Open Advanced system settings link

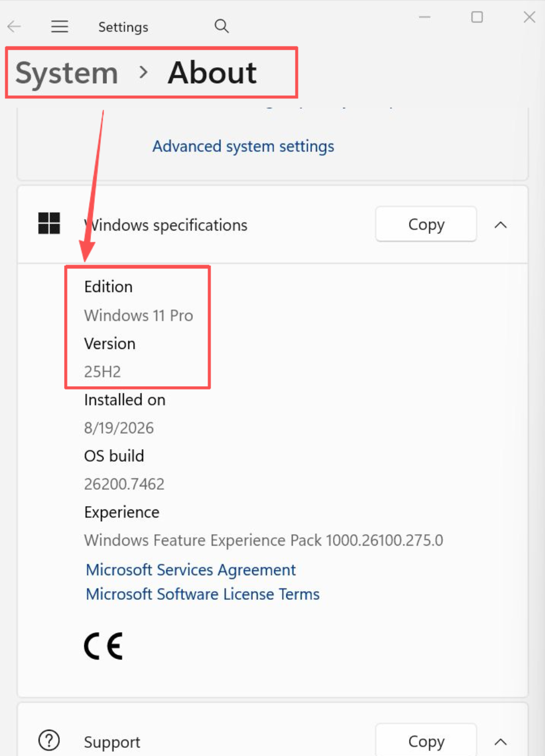pyautogui.click(x=243, y=146)
